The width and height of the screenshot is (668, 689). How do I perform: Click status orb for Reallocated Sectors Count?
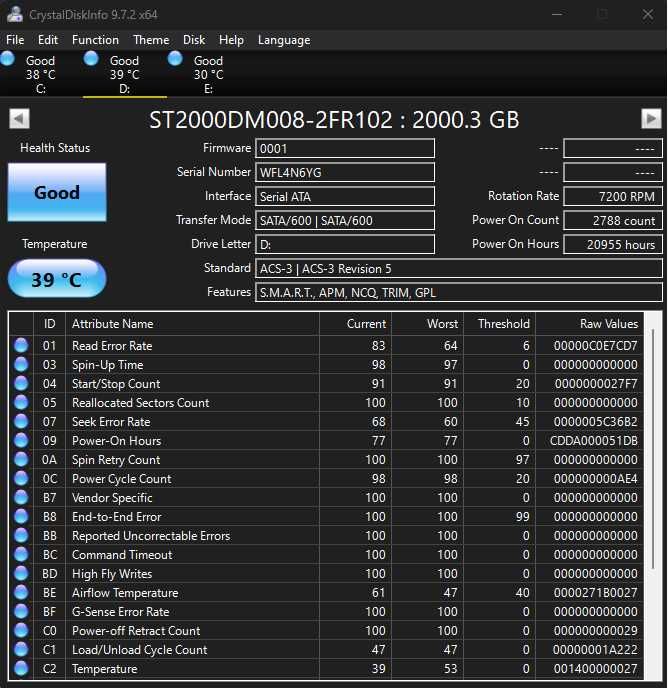click(x=21, y=402)
